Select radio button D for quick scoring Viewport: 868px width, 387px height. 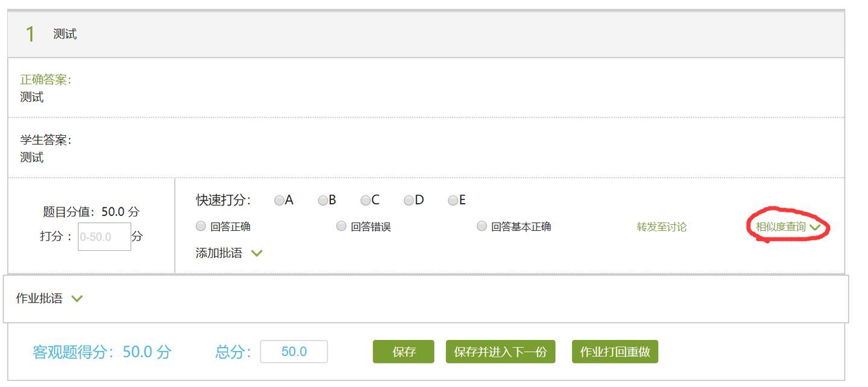[x=407, y=200]
